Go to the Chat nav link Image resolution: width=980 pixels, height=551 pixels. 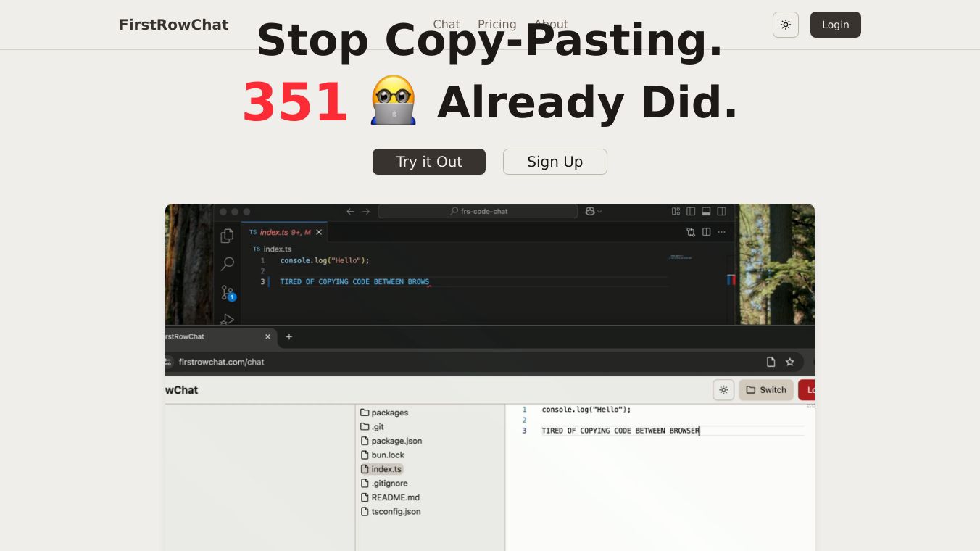tap(447, 25)
